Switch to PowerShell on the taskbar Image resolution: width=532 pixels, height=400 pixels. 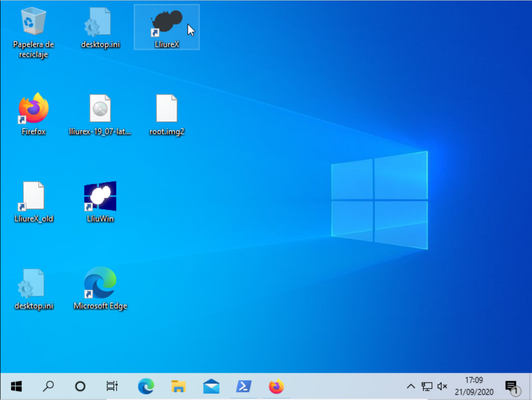pos(244,386)
